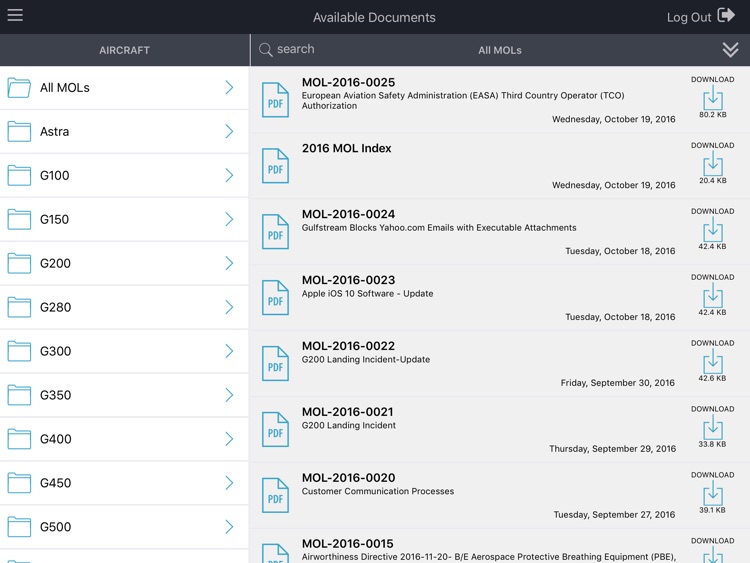Select the G300 aircraft label

click(55, 351)
